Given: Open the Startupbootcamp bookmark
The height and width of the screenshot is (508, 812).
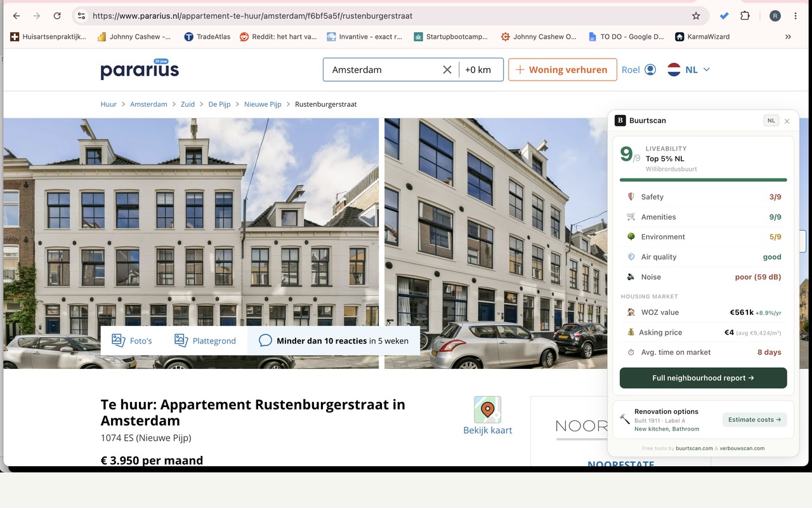Looking at the screenshot, I should pyautogui.click(x=451, y=37).
